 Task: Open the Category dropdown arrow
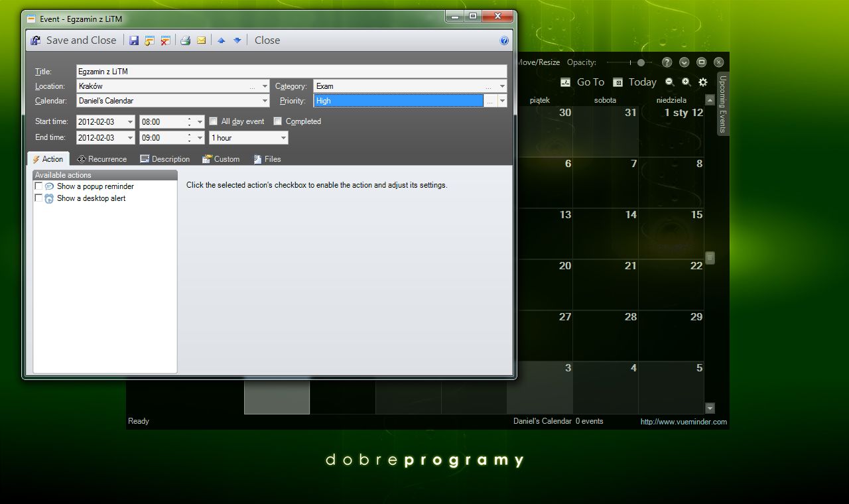click(502, 86)
